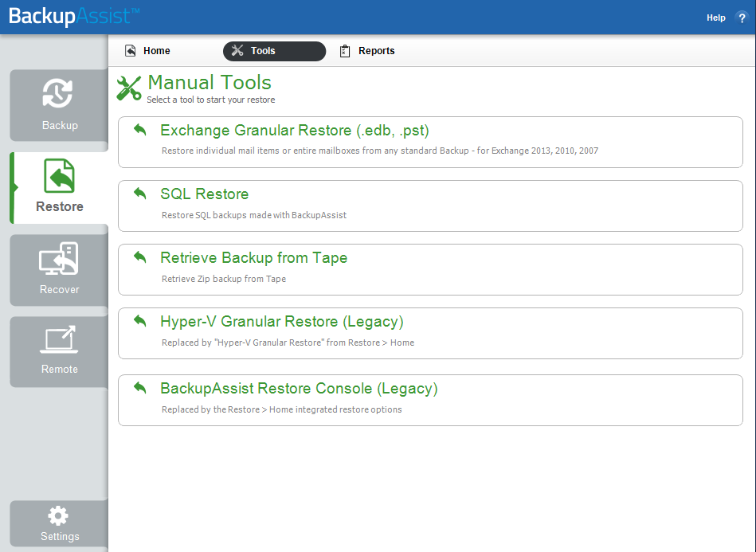This screenshot has height=552, width=756.
Task: Switch to the Home tab
Action: click(x=157, y=51)
